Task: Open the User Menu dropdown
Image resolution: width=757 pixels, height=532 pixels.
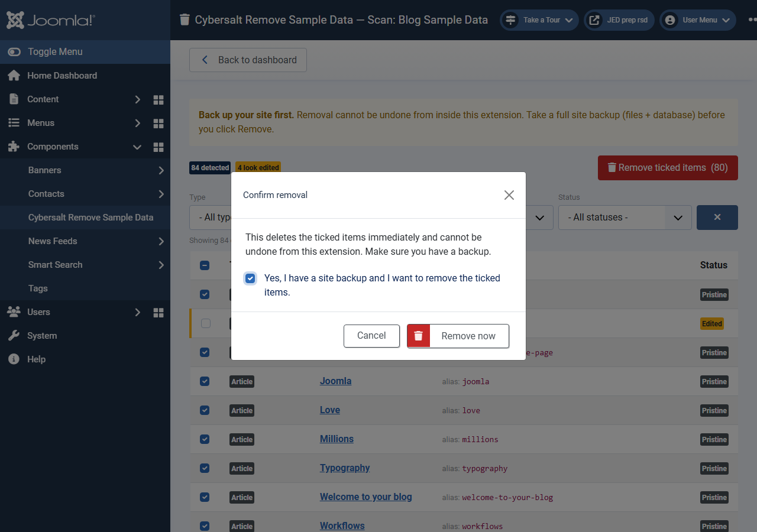Action: 698,20
